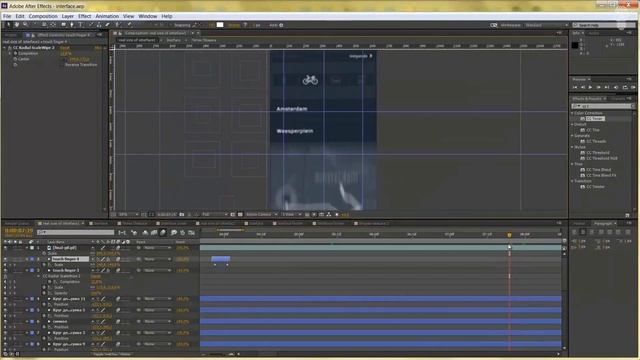This screenshot has width=640, height=360.
Task: Select the touch finger 4 layer bar in timeline
Action: pyautogui.click(x=221, y=259)
